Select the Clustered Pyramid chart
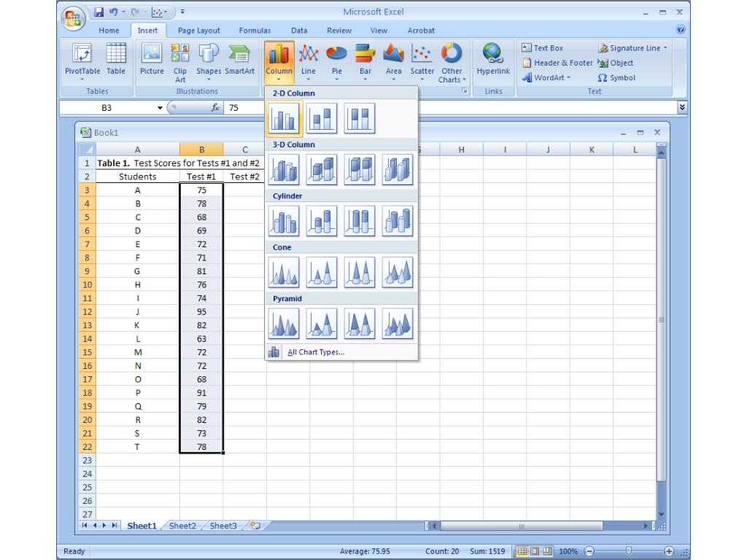 (284, 324)
